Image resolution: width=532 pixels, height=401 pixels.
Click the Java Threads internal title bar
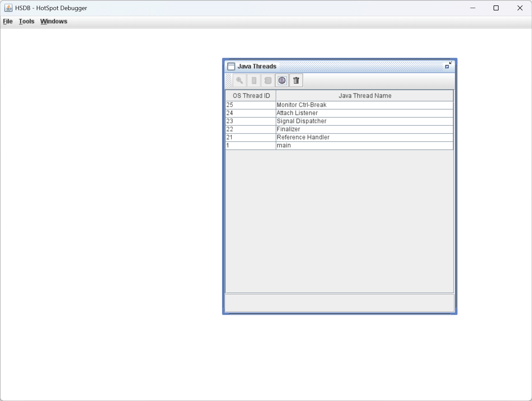click(x=340, y=66)
